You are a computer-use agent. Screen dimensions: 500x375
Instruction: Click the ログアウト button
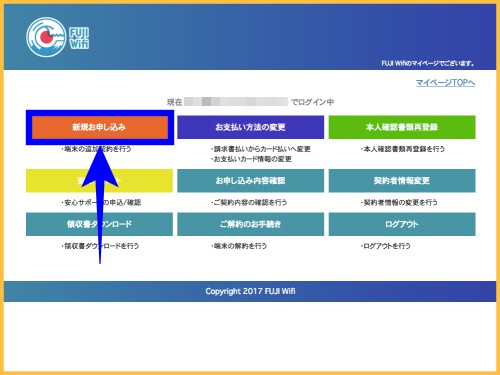coord(402,224)
